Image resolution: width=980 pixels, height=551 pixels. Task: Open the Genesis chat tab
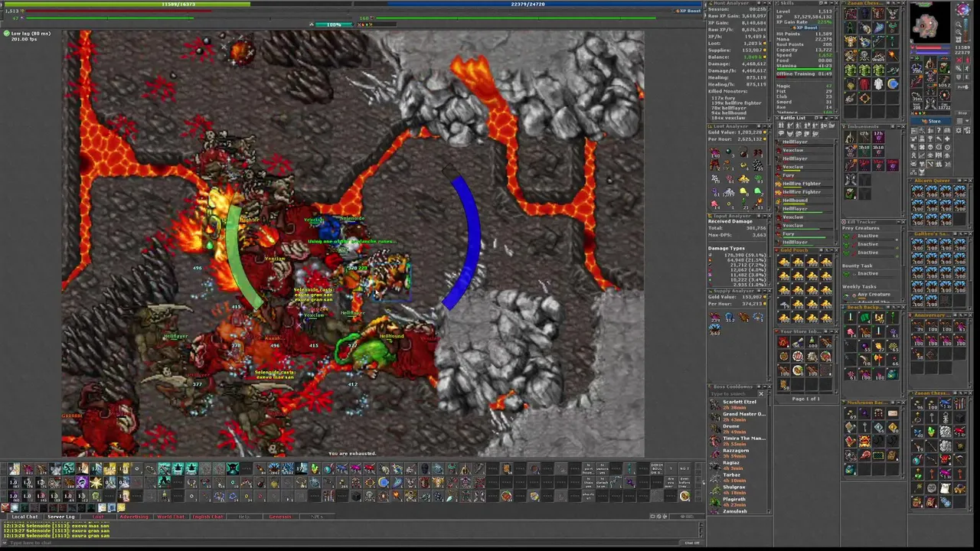click(x=280, y=517)
